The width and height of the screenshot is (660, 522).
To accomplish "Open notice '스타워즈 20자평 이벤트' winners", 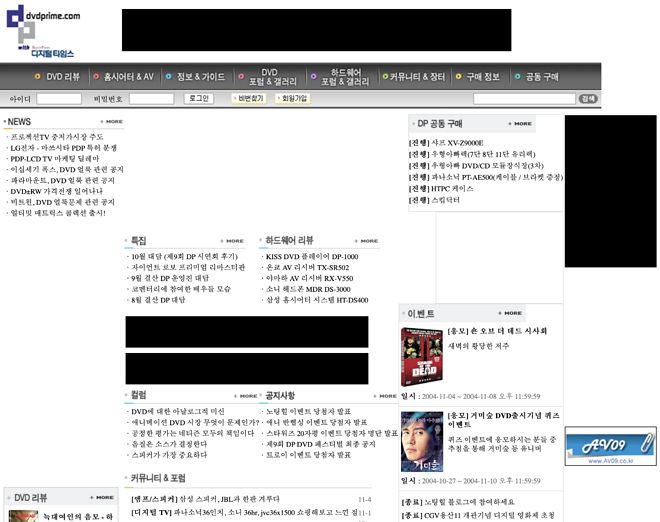I will pyautogui.click(x=332, y=433).
